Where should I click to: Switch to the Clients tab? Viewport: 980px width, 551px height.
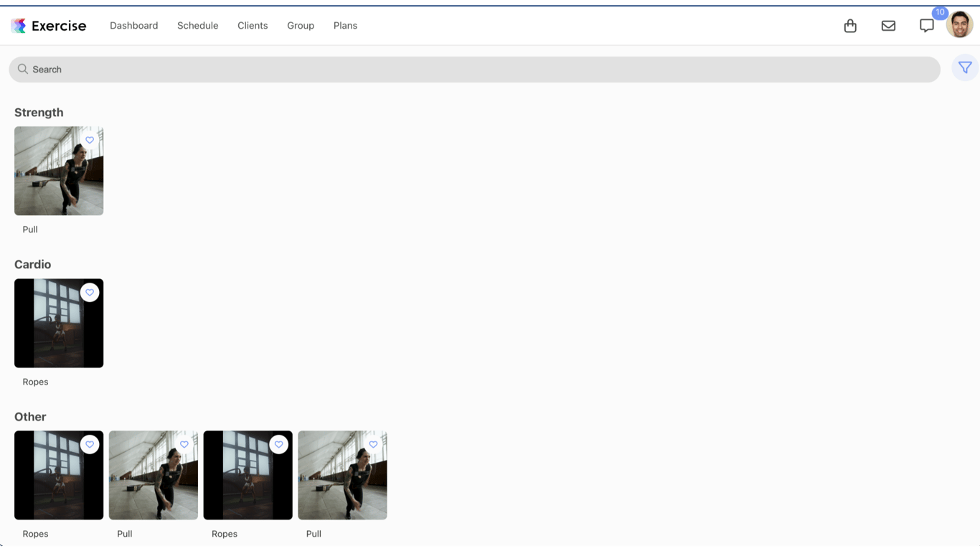pos(253,25)
